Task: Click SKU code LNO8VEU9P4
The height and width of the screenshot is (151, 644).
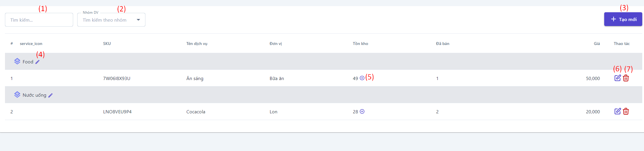Action: (117, 112)
